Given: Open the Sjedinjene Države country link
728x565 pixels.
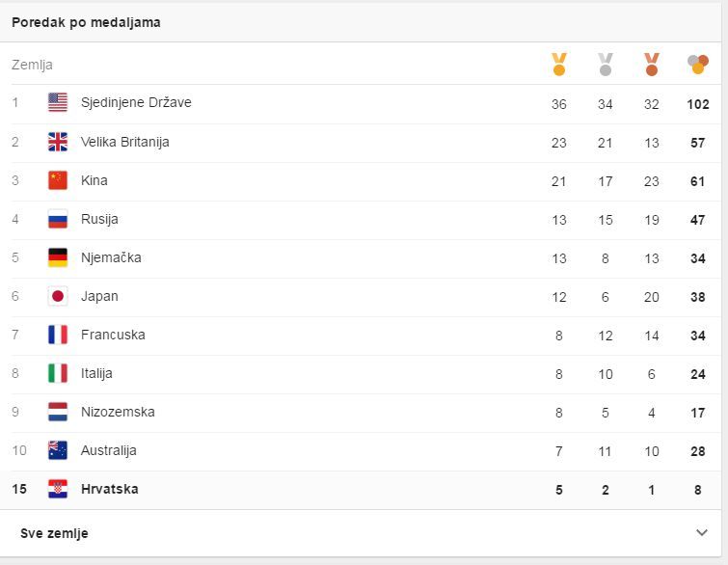Looking at the screenshot, I should point(136,102).
